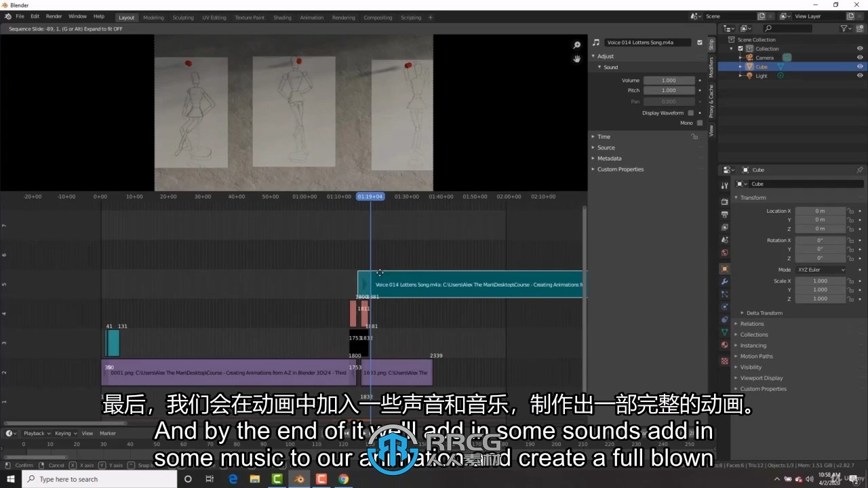868x488 pixels.
Task: Open the Modifiers sidebar tab
Action: pos(711,66)
